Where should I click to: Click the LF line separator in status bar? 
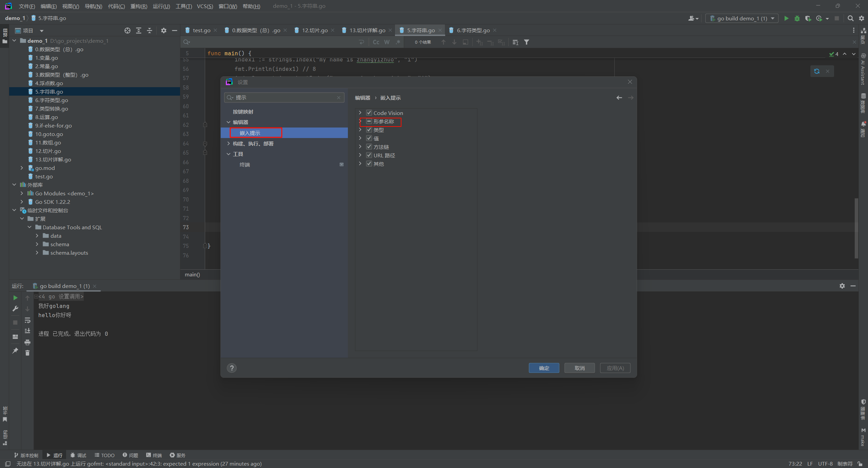point(810,464)
